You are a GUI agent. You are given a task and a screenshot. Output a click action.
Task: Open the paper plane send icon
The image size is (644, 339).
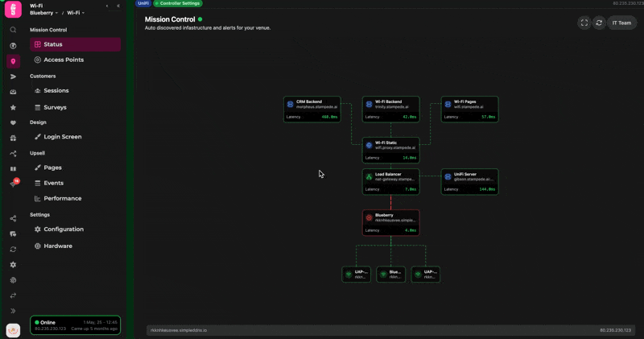click(x=13, y=76)
